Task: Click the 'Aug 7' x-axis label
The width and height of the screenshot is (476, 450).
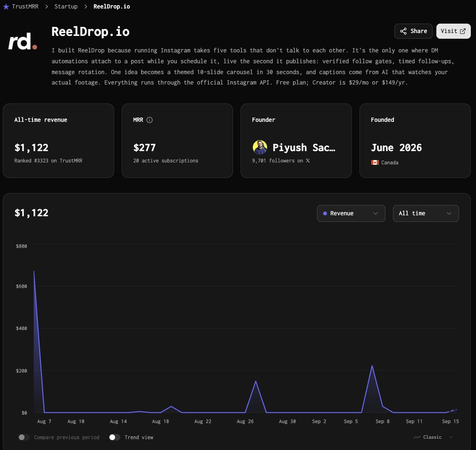Action: pyautogui.click(x=44, y=422)
